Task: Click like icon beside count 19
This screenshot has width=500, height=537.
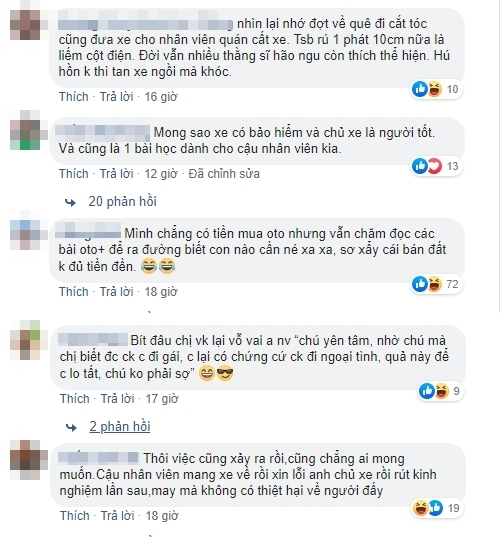Action: tap(436, 508)
